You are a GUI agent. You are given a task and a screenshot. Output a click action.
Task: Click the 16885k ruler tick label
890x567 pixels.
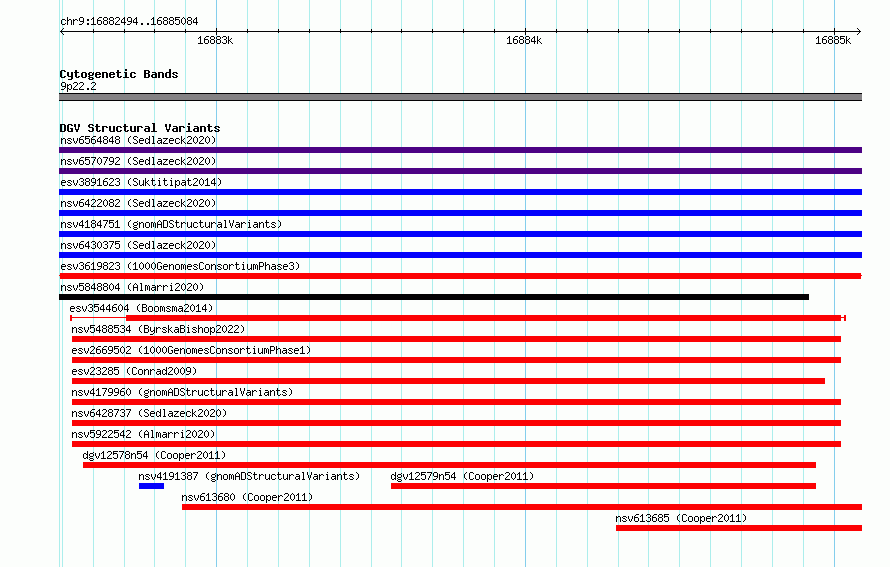(833, 40)
